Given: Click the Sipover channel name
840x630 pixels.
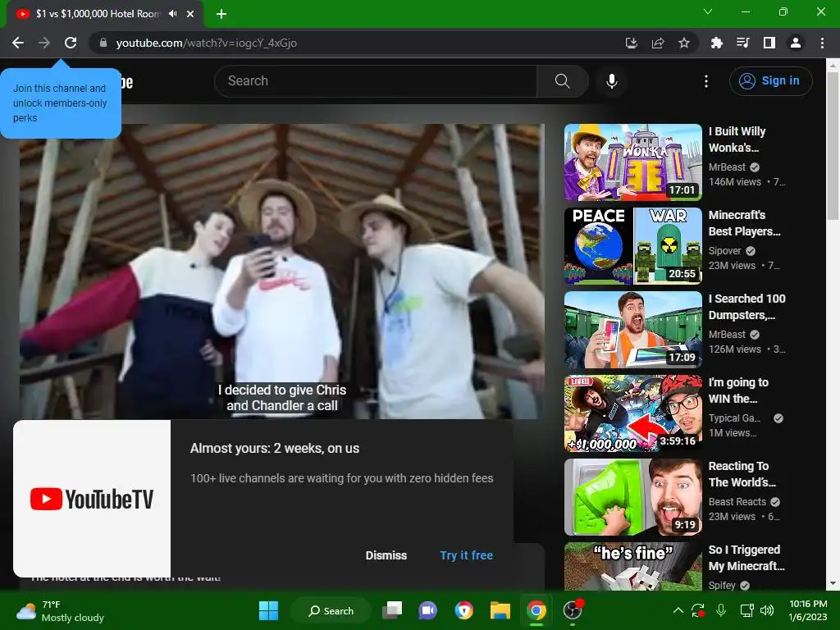Looking at the screenshot, I should [725, 251].
